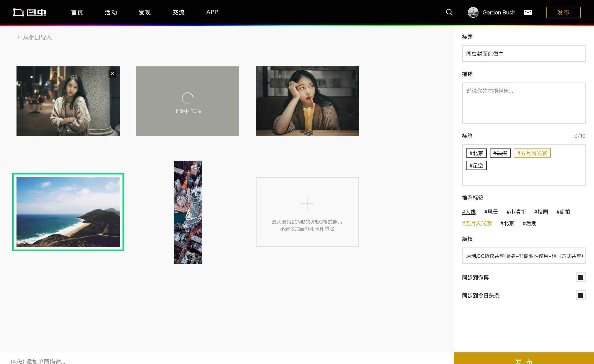Image resolution: width=594 pixels, height=364 pixels.
Task: Click the 标题 title input field
Action: 524,54
